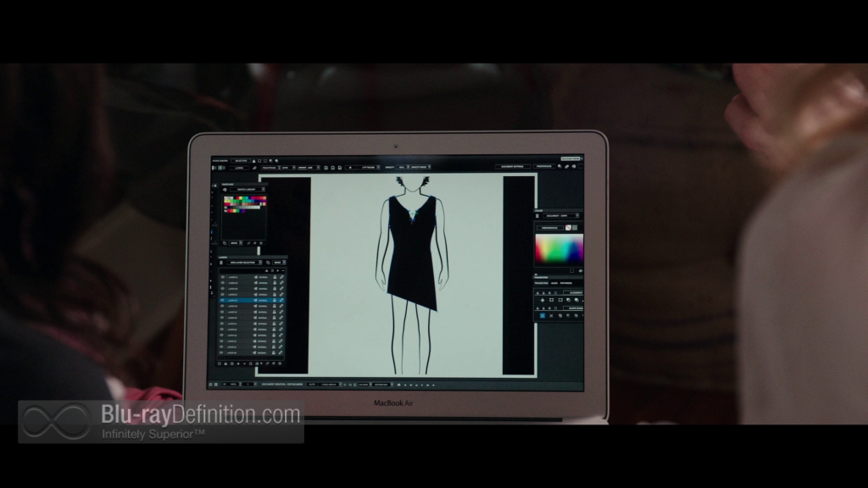868x488 pixels.
Task: Toggle eye visibility on the highlighted layer
Action: click(x=223, y=300)
